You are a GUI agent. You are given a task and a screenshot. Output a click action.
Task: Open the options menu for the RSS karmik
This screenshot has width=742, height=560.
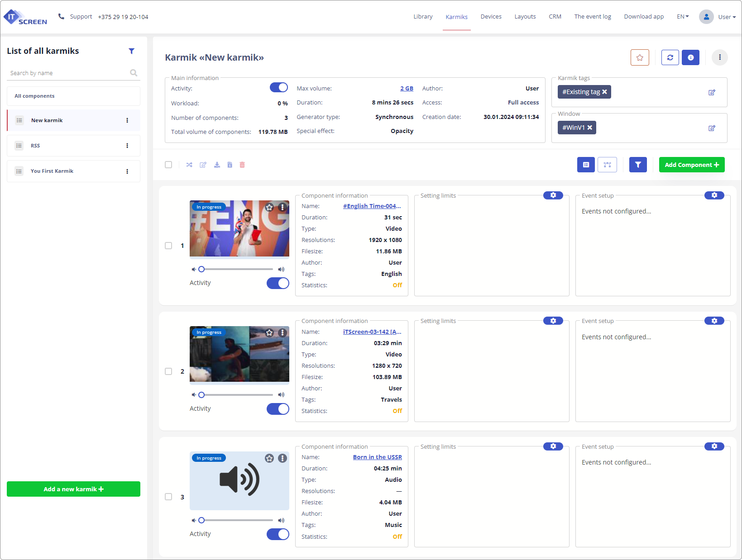click(x=127, y=146)
